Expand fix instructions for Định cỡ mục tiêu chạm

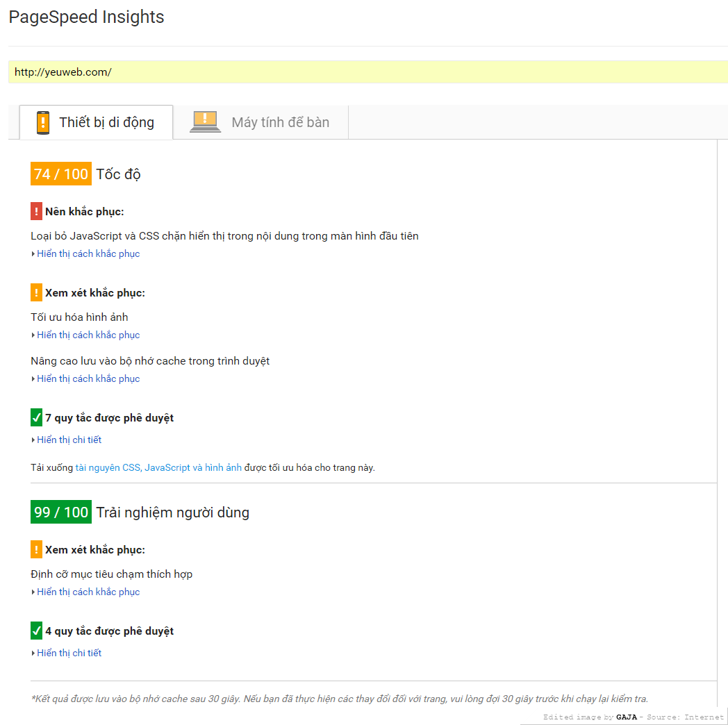[88, 592]
